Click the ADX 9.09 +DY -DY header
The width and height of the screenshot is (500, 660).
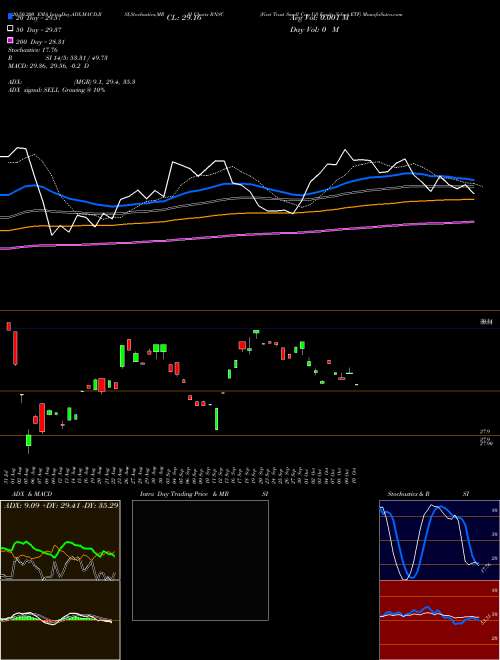coord(61,504)
